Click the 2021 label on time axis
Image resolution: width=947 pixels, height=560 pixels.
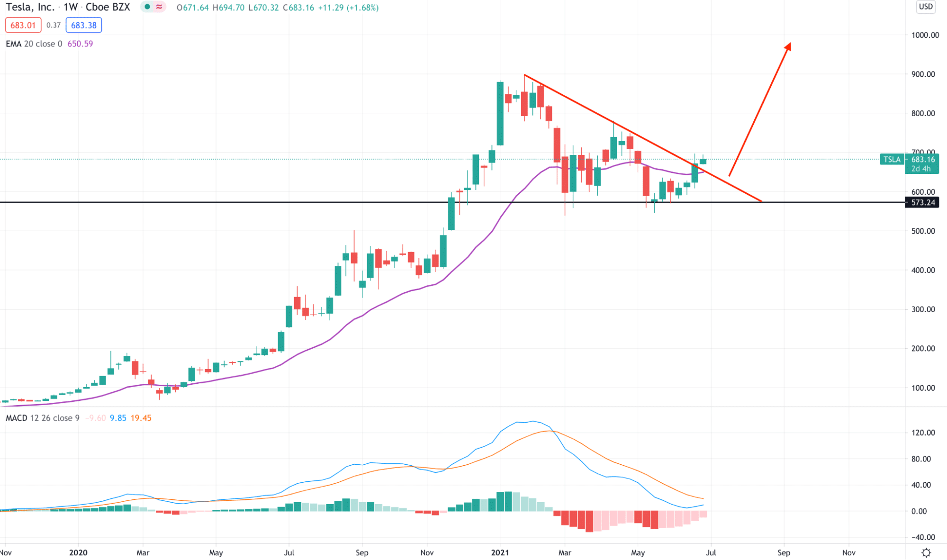[500, 552]
